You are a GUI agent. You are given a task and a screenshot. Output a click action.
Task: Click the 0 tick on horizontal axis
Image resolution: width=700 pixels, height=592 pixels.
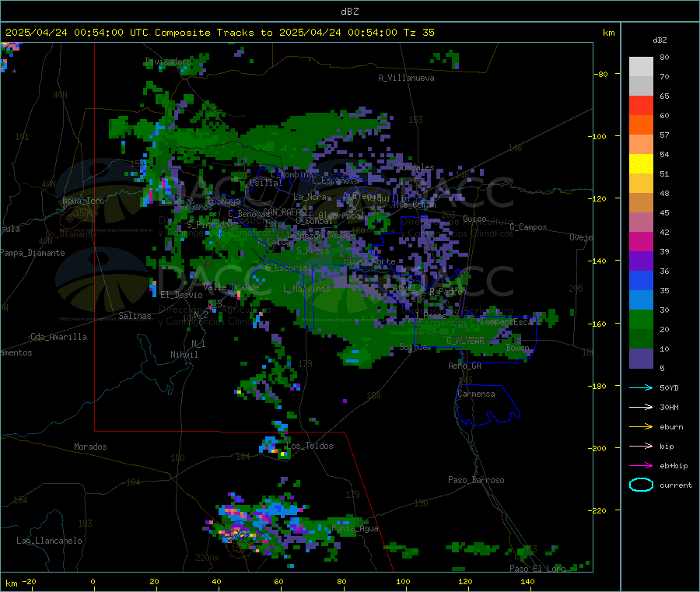pyautogui.click(x=93, y=581)
